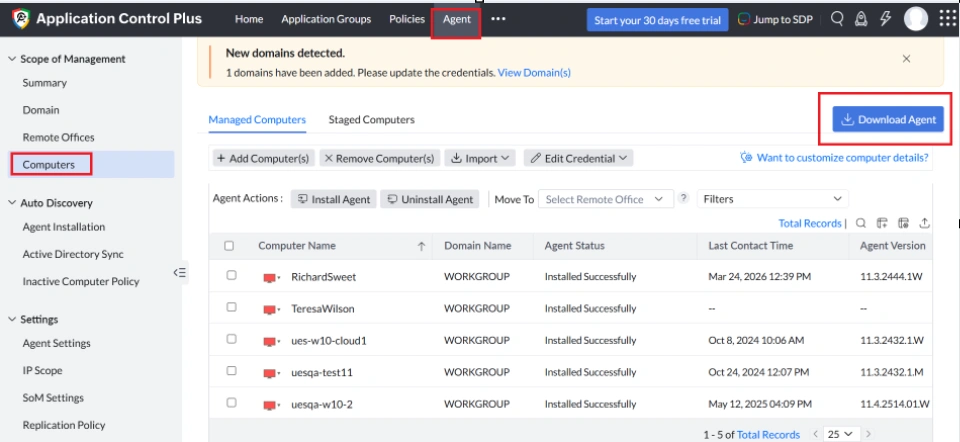Open the user profile avatar
Screen dimensions: 960x442
point(916,19)
